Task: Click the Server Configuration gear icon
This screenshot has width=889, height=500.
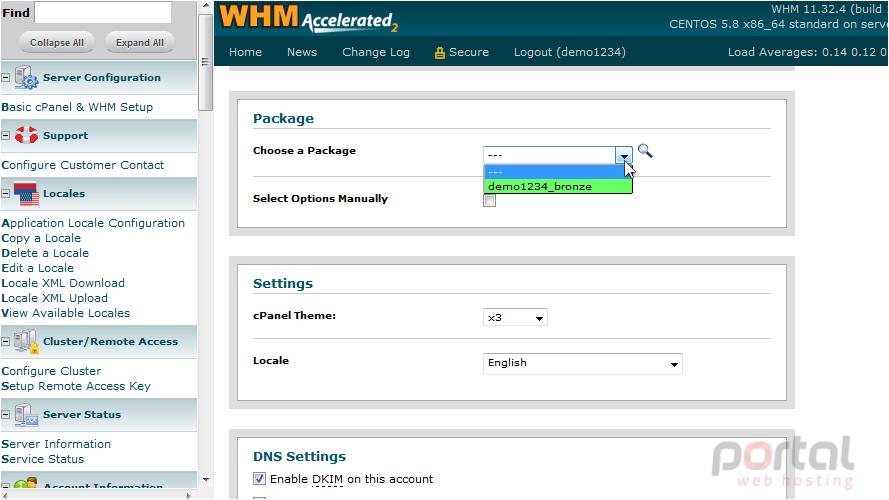Action: pos(26,78)
